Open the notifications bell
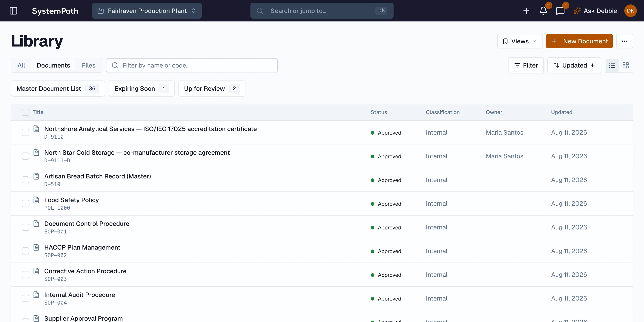This screenshot has height=322, width=644. pyautogui.click(x=543, y=11)
